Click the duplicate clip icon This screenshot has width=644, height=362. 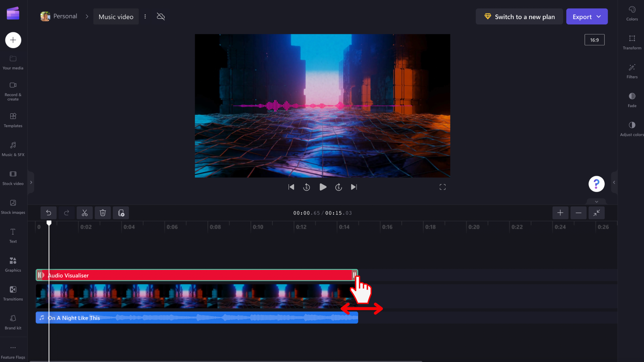121,213
